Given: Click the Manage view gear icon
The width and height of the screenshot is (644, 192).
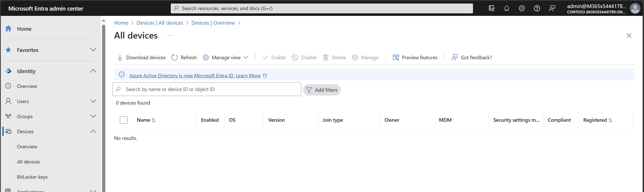Looking at the screenshot, I should coord(206,57).
